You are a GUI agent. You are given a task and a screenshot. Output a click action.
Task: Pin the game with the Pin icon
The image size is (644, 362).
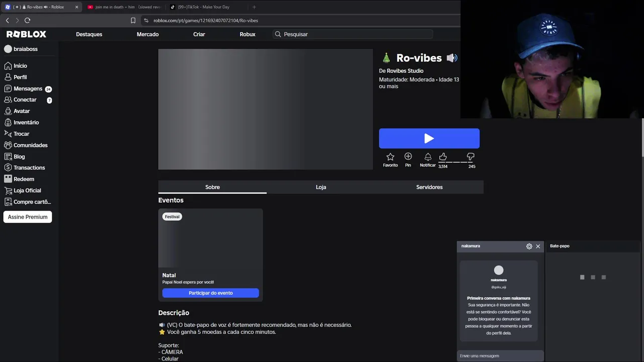click(x=408, y=157)
